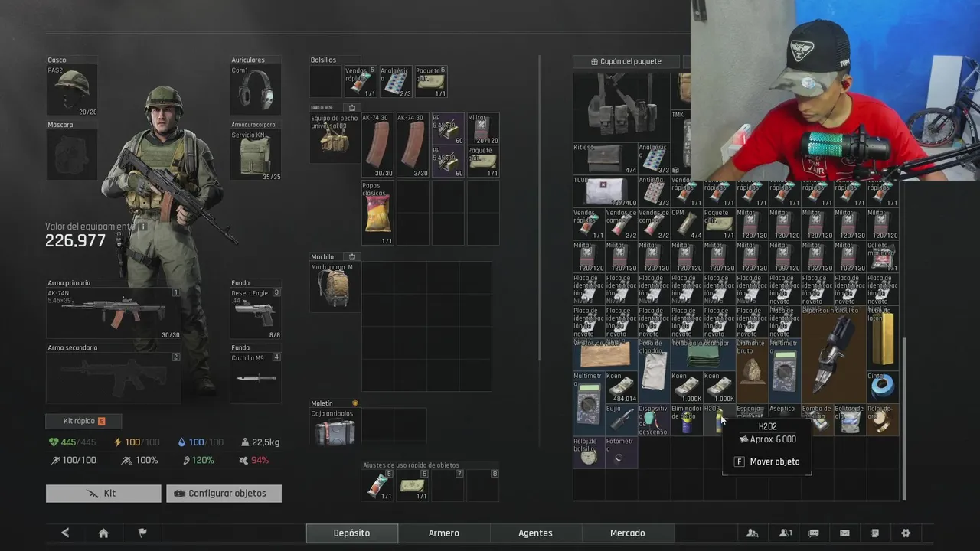This screenshot has height=551, width=980.
Task: Select the Cinta tape roll item
Action: click(x=883, y=387)
